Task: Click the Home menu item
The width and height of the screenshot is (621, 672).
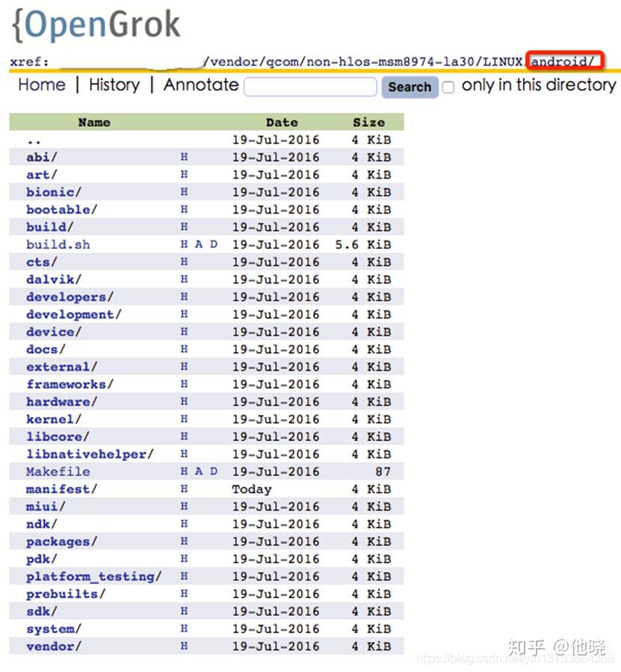Action: coord(41,85)
